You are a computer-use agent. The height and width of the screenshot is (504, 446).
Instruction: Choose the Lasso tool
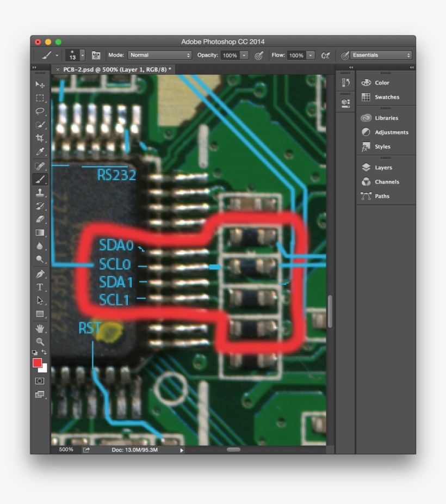click(x=38, y=112)
